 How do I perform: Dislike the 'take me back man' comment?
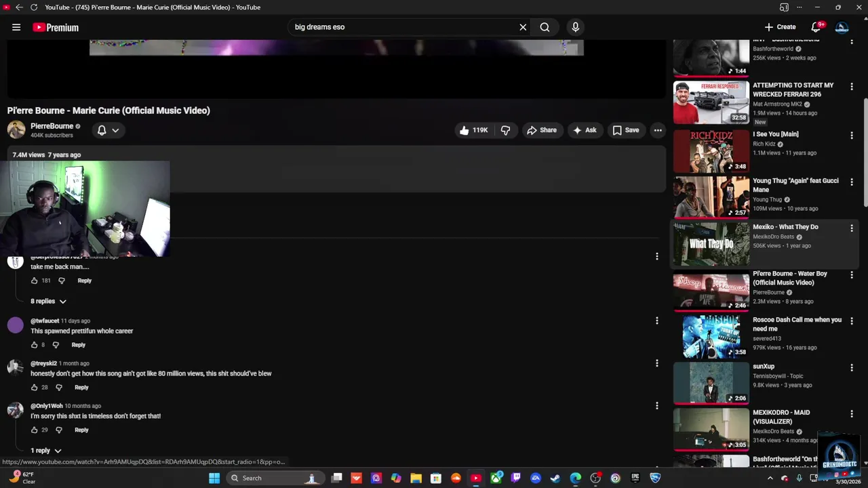pyautogui.click(x=62, y=281)
